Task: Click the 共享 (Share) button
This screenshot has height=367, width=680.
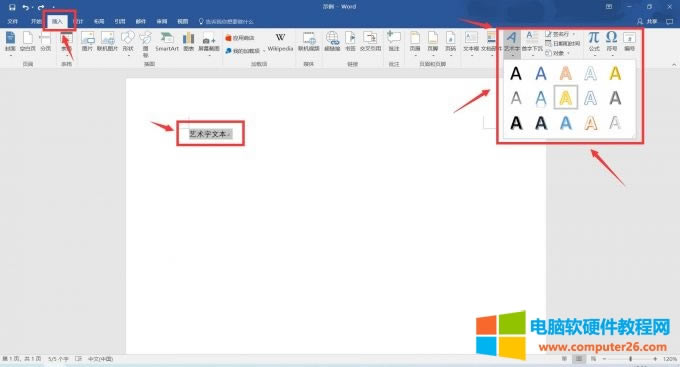Action: [647, 21]
